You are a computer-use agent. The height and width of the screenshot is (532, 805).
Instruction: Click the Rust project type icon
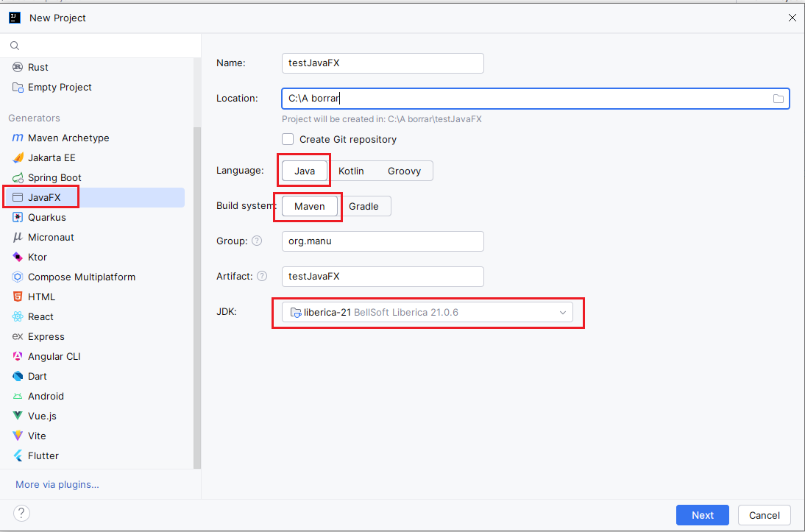click(18, 67)
